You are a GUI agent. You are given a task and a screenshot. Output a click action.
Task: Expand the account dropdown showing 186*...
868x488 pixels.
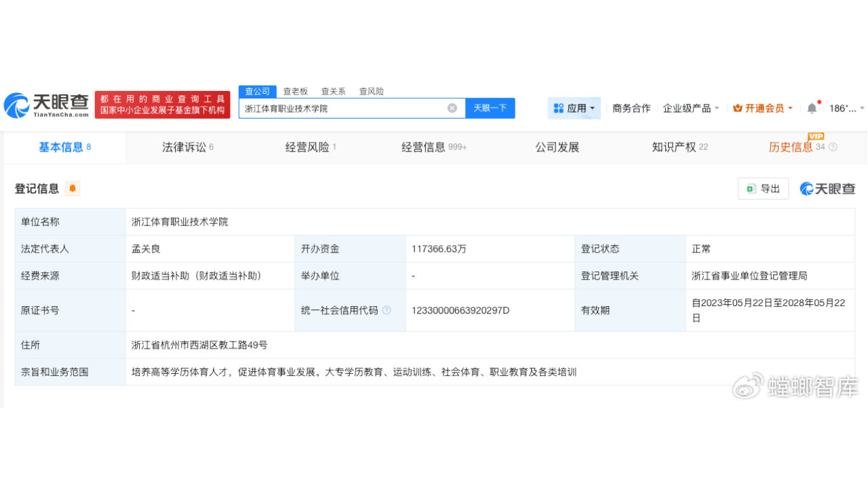click(x=844, y=107)
